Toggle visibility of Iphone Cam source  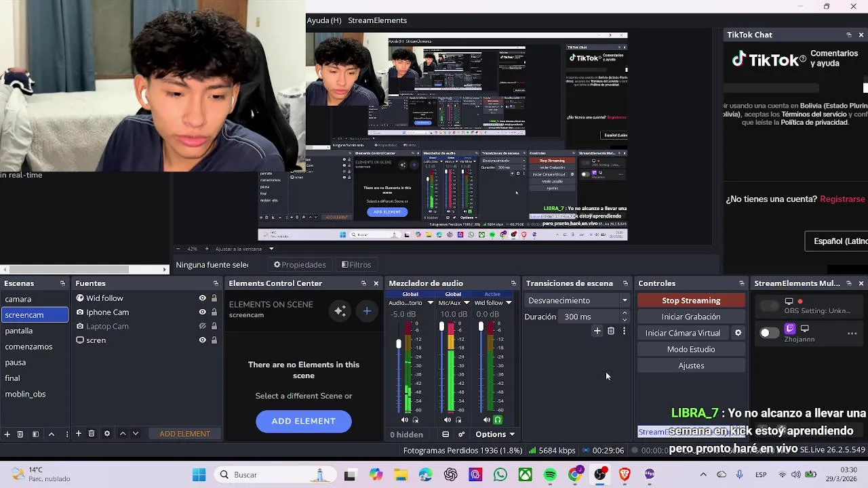click(x=202, y=312)
